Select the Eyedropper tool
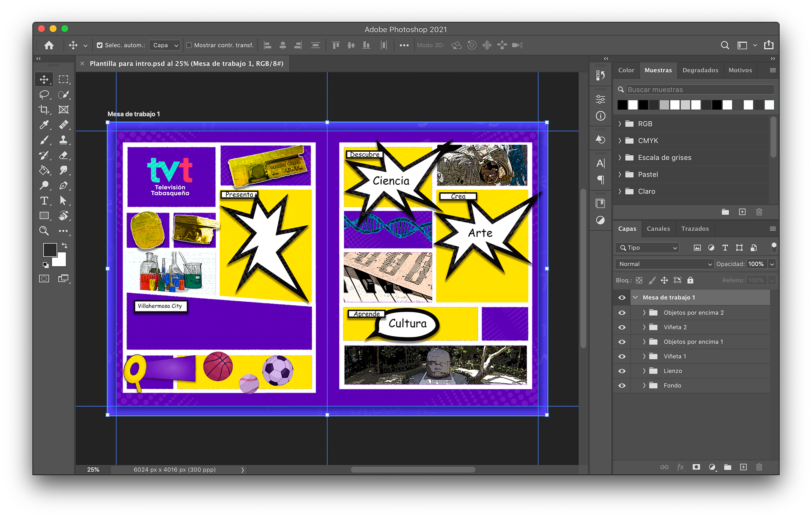 (44, 125)
